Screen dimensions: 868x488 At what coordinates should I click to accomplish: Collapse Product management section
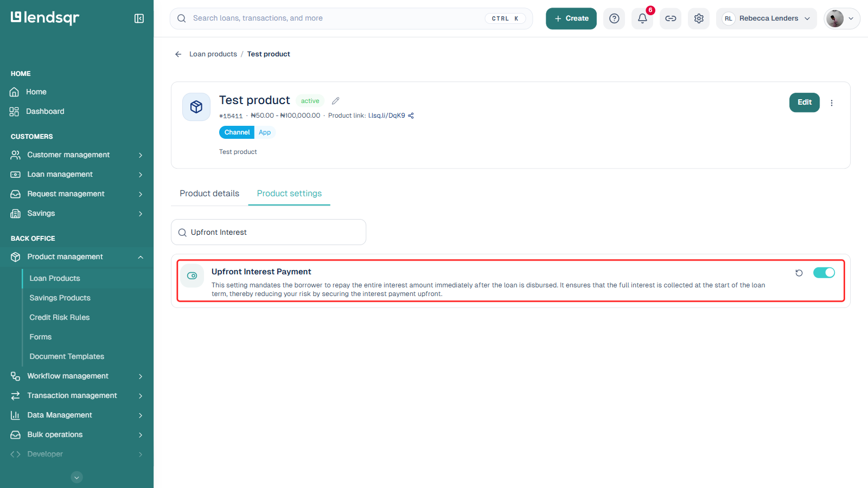(76, 257)
